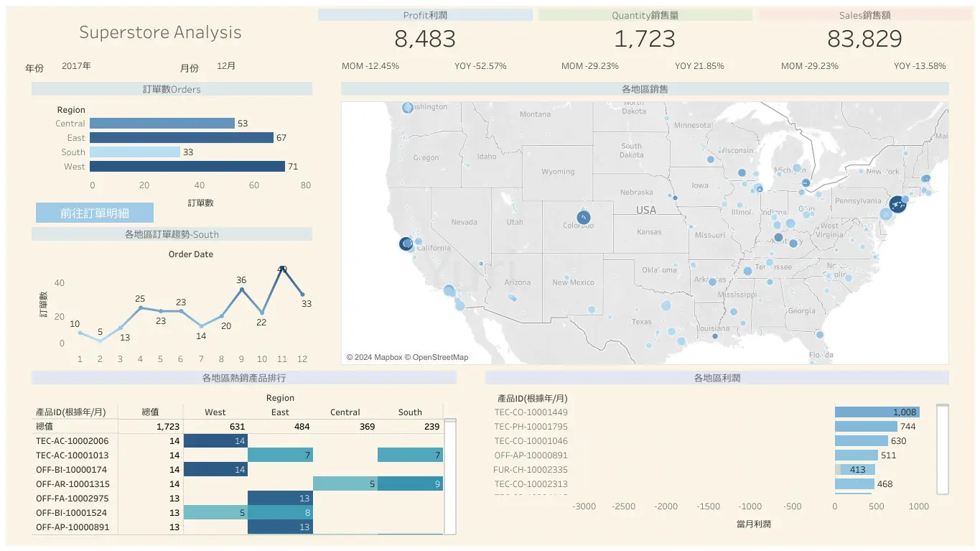Click the large dark circle near Pennsylvania coast
Image resolution: width=980 pixels, height=551 pixels.
pyautogui.click(x=897, y=205)
